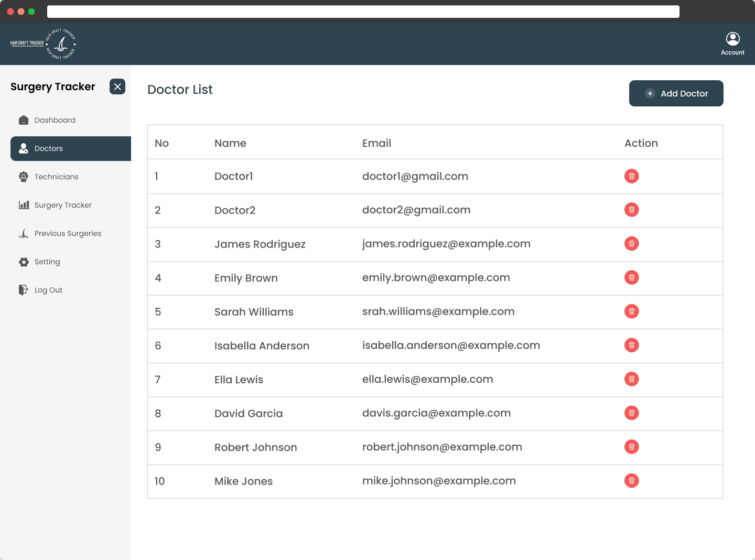Viewport: 755px width, 560px height.
Task: Delete Robert Johnson using the trash icon
Action: click(631, 447)
